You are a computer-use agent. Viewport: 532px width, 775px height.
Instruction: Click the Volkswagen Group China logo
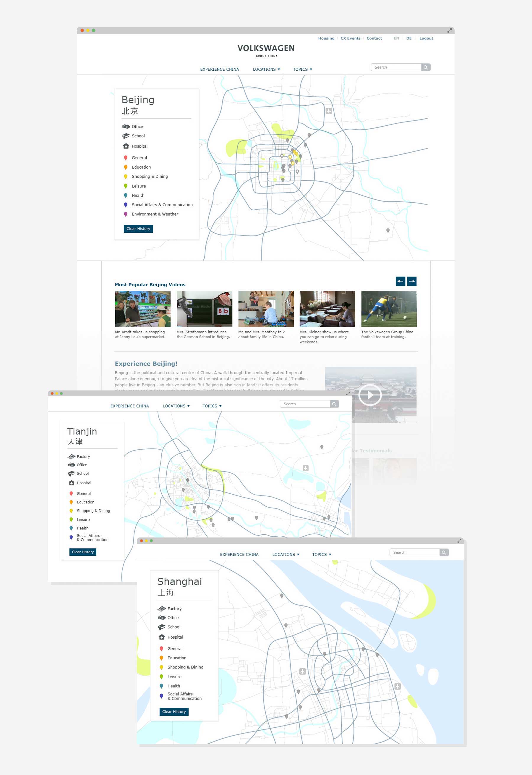pos(266,51)
